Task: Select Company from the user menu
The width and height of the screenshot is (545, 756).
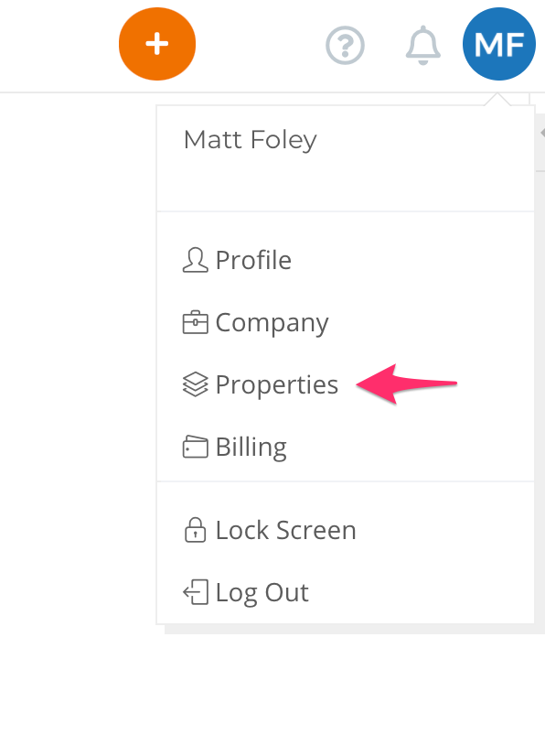Action: point(272,323)
